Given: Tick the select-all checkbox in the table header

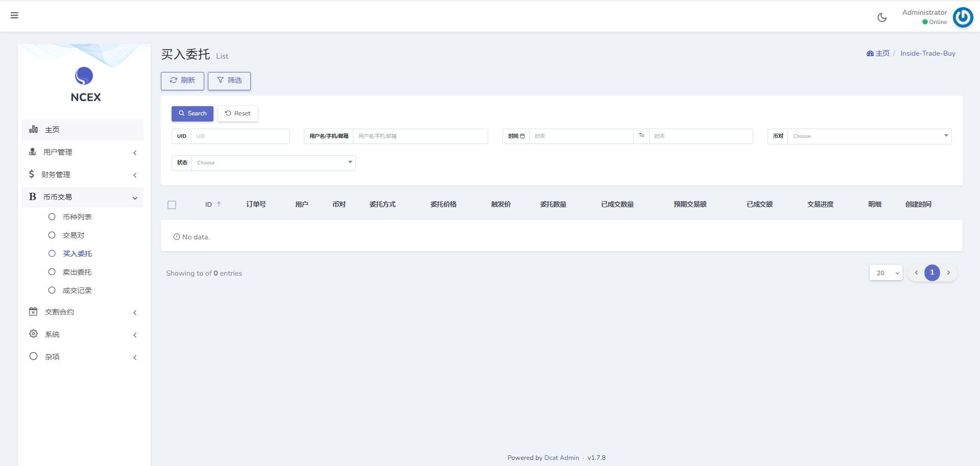Looking at the screenshot, I should point(172,205).
